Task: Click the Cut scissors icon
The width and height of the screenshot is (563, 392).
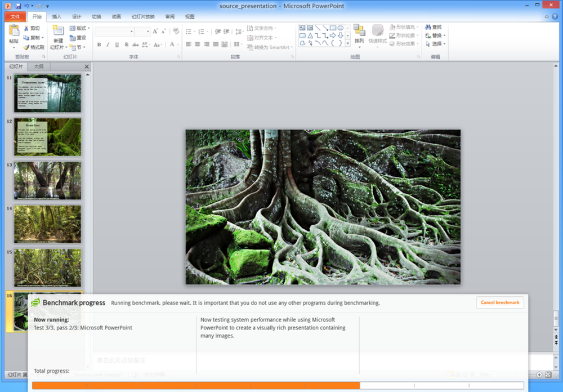Action: 26,28
